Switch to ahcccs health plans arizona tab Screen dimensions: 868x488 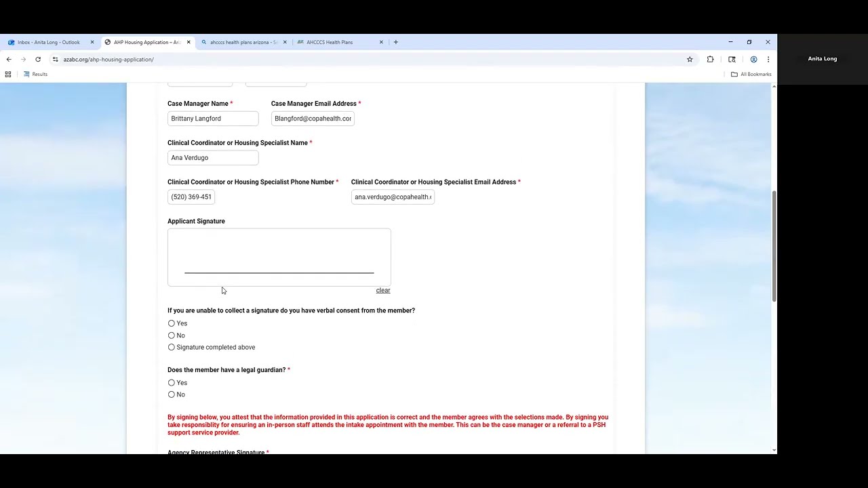click(x=243, y=42)
